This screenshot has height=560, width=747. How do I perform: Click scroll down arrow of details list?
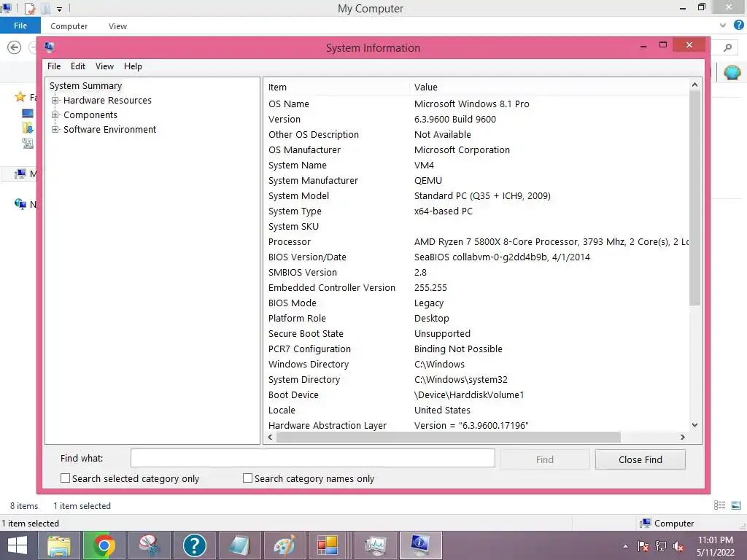pyautogui.click(x=694, y=425)
